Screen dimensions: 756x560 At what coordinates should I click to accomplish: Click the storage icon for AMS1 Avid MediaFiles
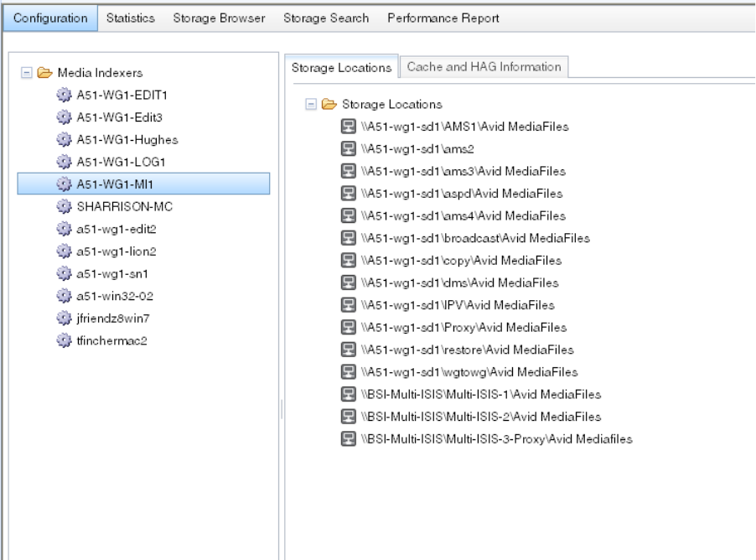coord(348,127)
